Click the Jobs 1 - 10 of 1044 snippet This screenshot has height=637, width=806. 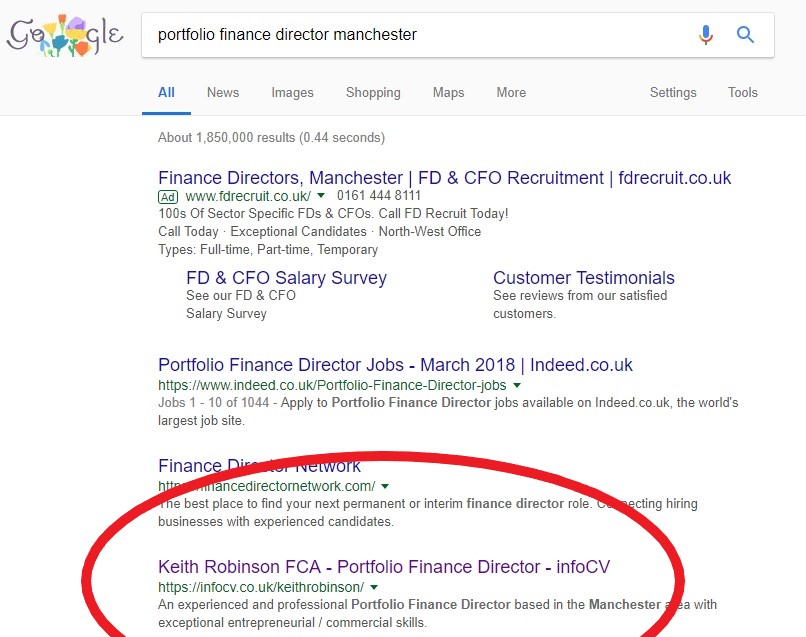click(448, 411)
